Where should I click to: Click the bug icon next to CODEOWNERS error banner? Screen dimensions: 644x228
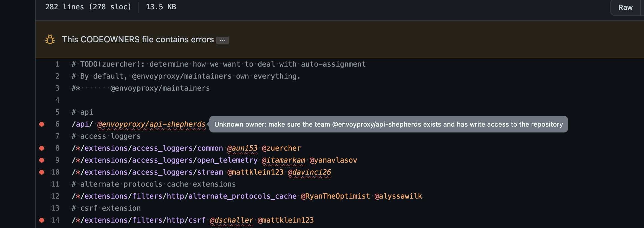click(x=50, y=39)
